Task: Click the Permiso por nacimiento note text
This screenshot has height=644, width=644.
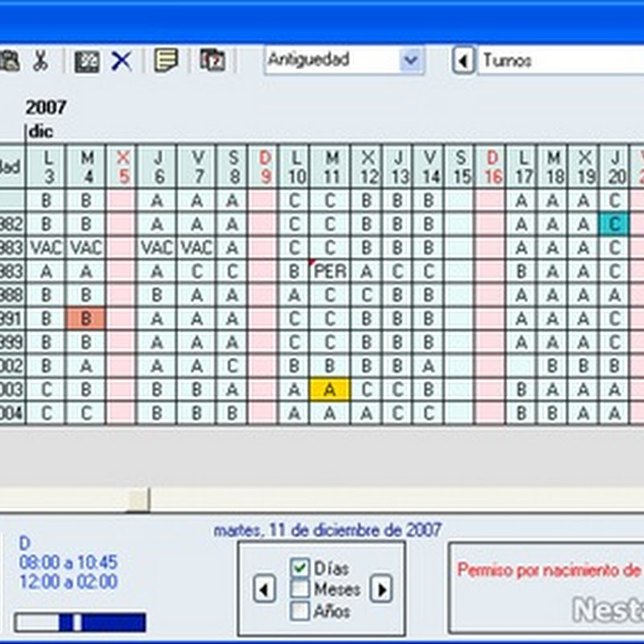Action: tap(550, 570)
